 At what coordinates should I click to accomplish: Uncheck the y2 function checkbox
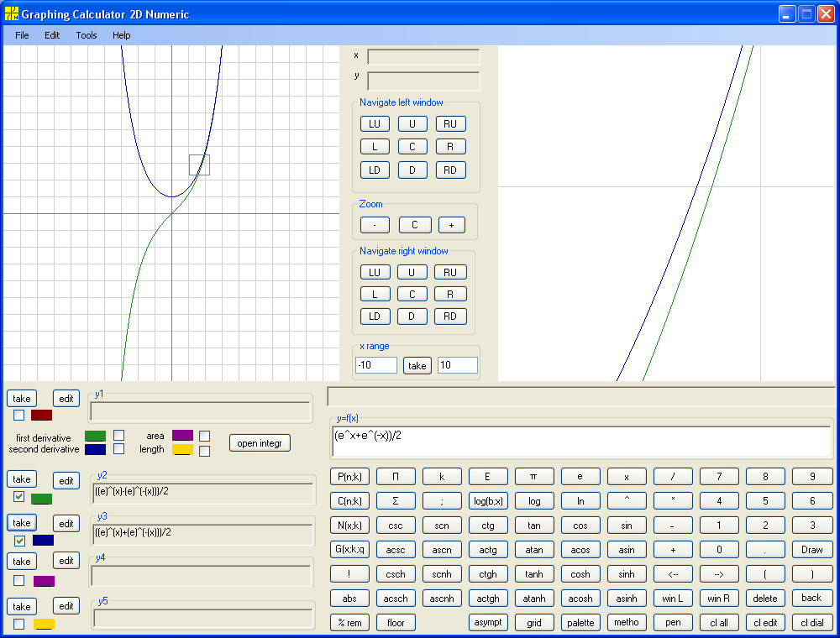[x=18, y=497]
